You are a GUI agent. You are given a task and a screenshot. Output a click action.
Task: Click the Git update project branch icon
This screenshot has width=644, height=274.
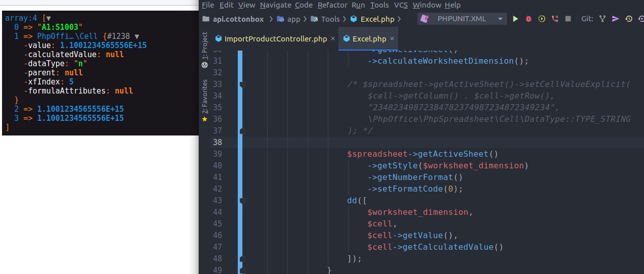click(x=603, y=19)
